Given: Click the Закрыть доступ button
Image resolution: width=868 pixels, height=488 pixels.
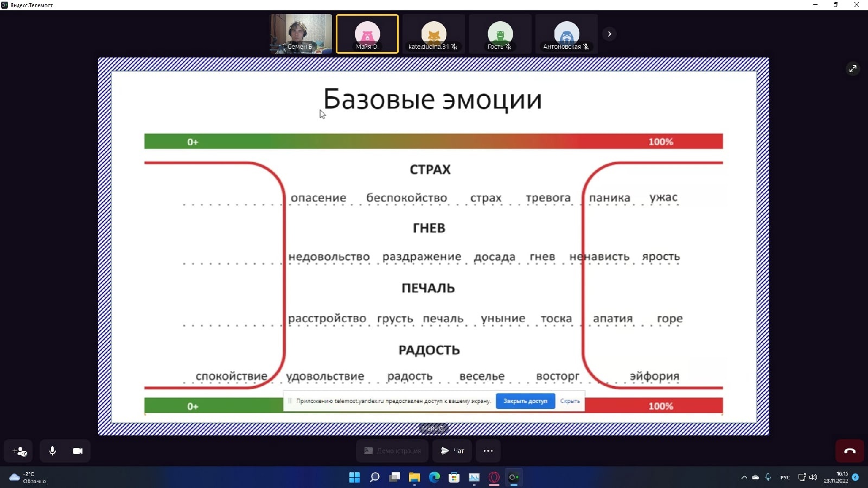Looking at the screenshot, I should pos(525,401).
